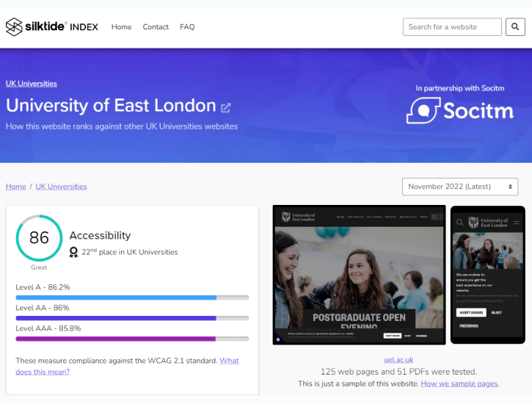Open 'How we sample pages' link
The height and width of the screenshot is (404, 532).
(459, 383)
